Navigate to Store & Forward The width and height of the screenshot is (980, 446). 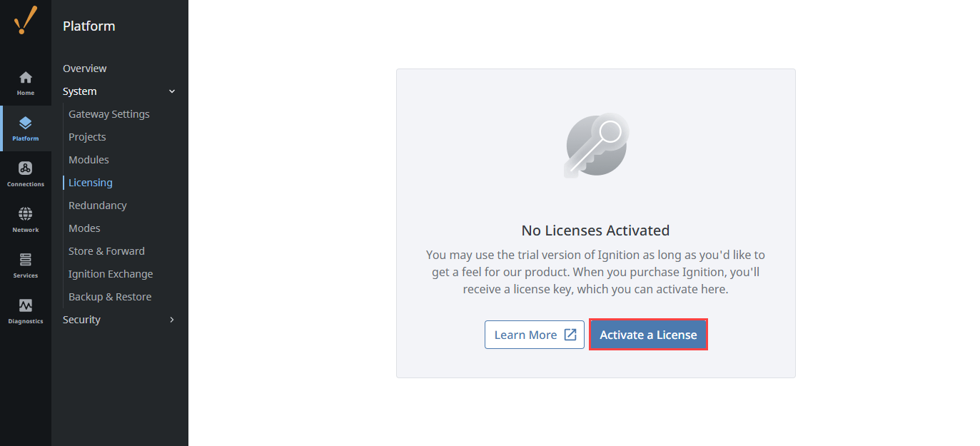click(x=106, y=250)
